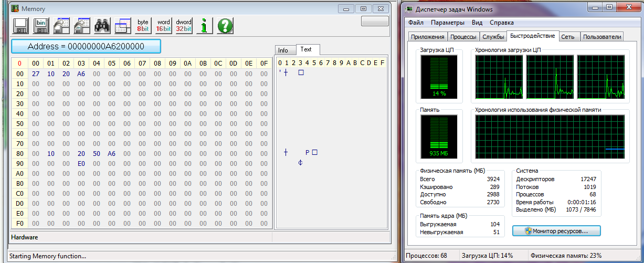Click the blank gray button under Memory title bar
This screenshot has width=644, height=263.
click(x=375, y=21)
